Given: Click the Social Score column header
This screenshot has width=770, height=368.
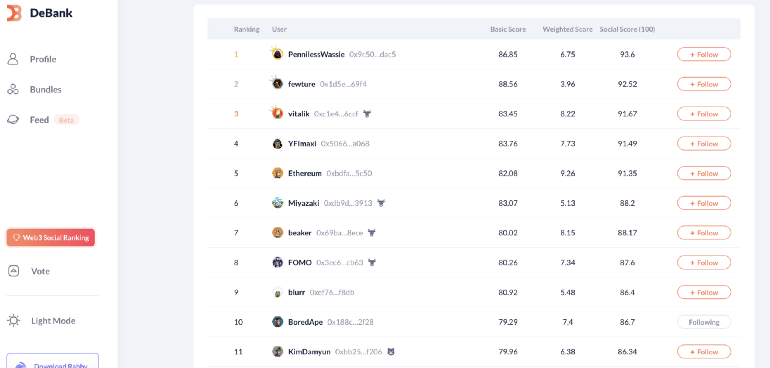Looking at the screenshot, I should click(627, 29).
